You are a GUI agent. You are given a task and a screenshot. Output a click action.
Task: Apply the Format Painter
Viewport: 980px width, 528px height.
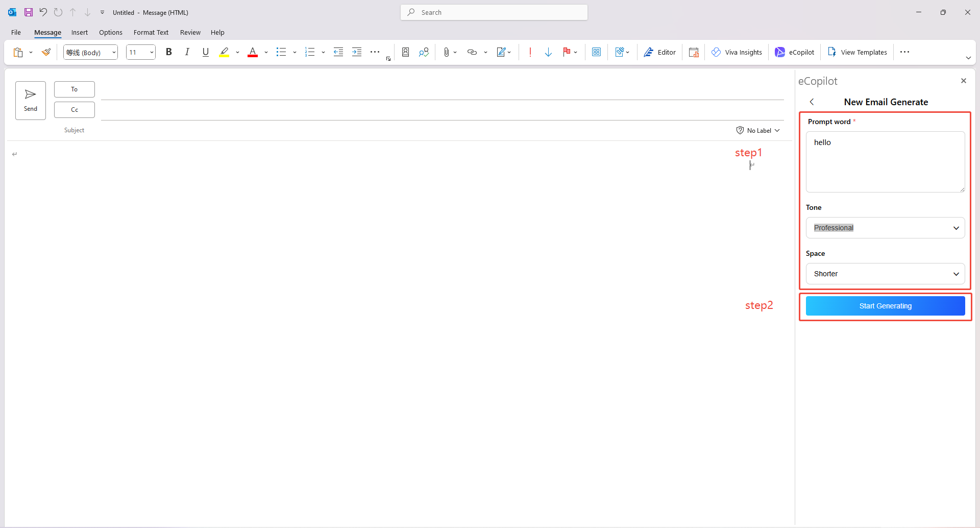[46, 52]
